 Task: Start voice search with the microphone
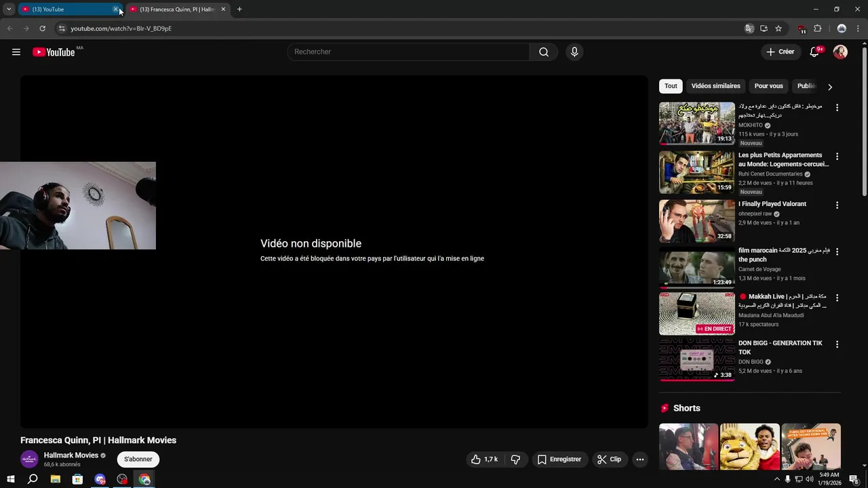574,52
